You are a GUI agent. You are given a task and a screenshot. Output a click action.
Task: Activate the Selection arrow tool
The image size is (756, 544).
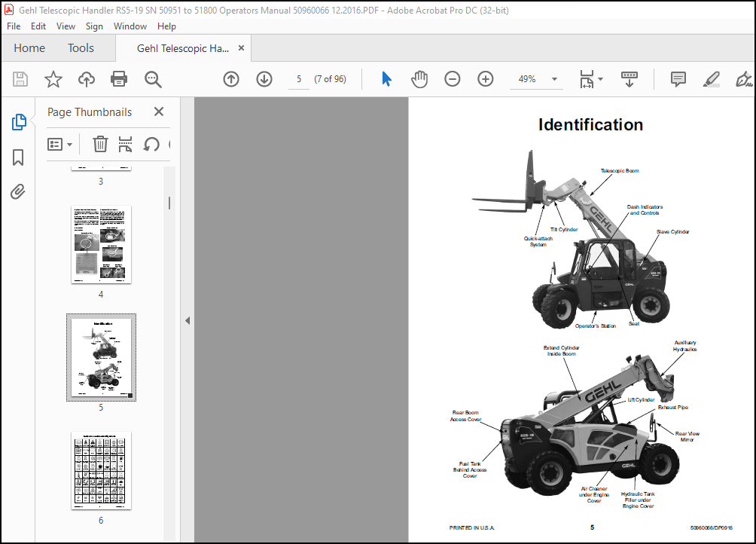[387, 79]
